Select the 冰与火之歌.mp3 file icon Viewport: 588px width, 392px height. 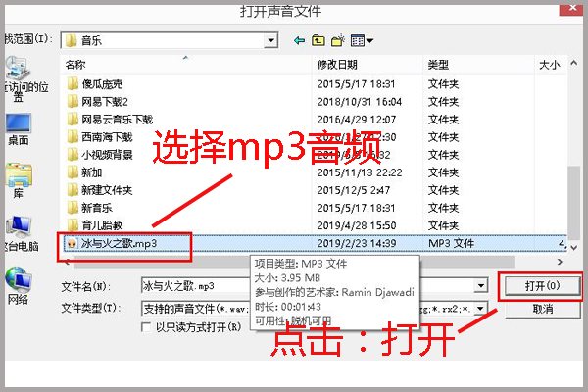[x=72, y=243]
